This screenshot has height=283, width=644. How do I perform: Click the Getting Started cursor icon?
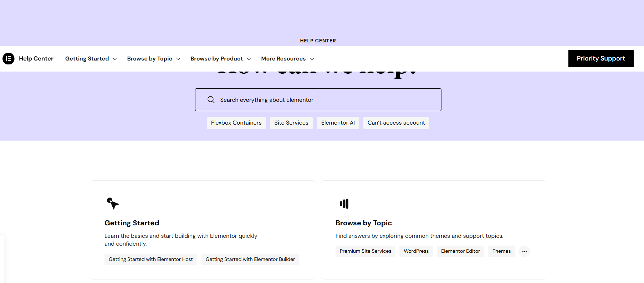coord(113,203)
